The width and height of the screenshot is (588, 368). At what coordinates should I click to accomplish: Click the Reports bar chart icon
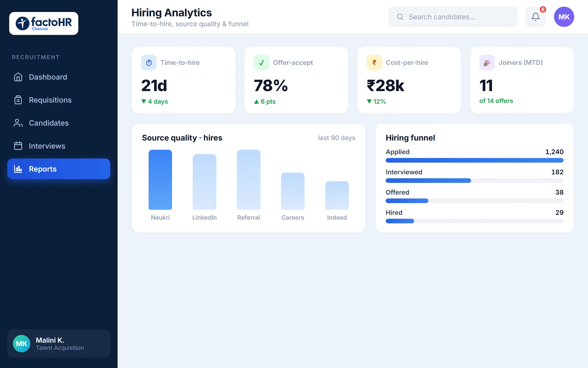(x=18, y=169)
